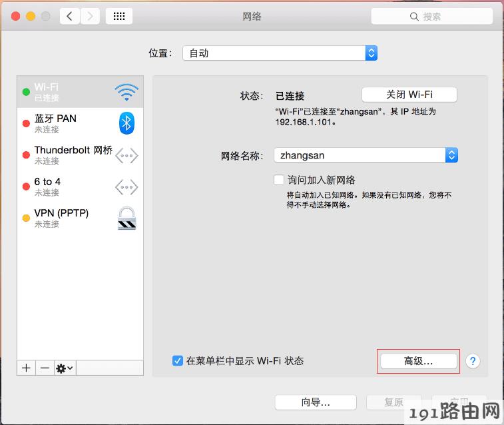
Task: Uncheck 在菜单栏中显示 Wi-Fi 状态
Action: point(177,360)
